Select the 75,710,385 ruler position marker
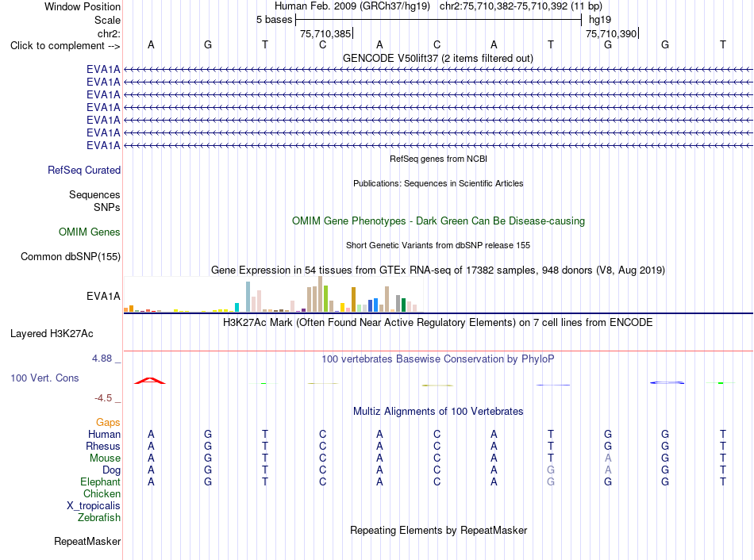Screen dimensions: 754x560 pyautogui.click(x=325, y=33)
